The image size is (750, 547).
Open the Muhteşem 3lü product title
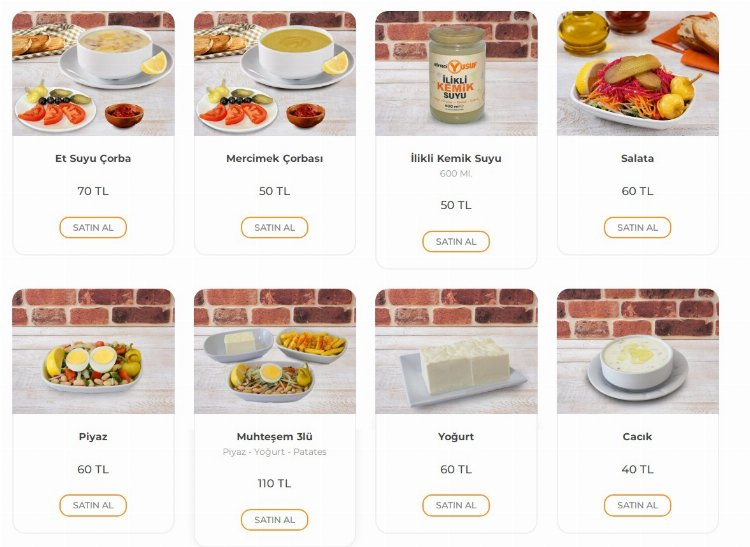[274, 437]
